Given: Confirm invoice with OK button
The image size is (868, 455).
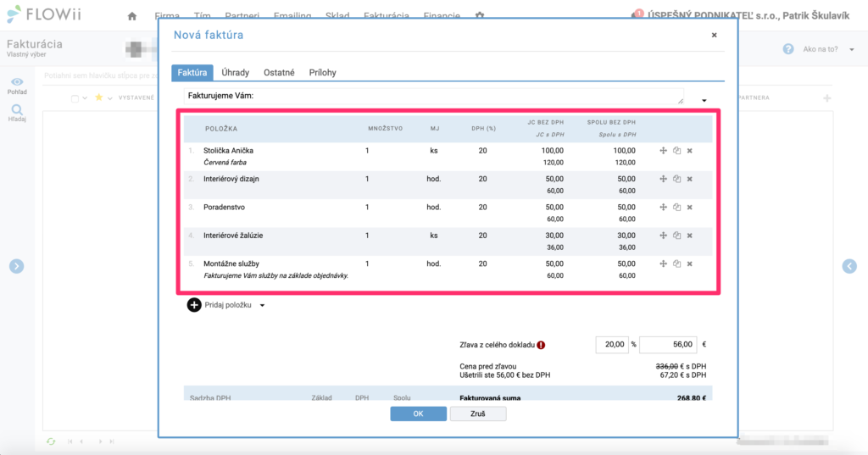Looking at the screenshot, I should pos(419,413).
